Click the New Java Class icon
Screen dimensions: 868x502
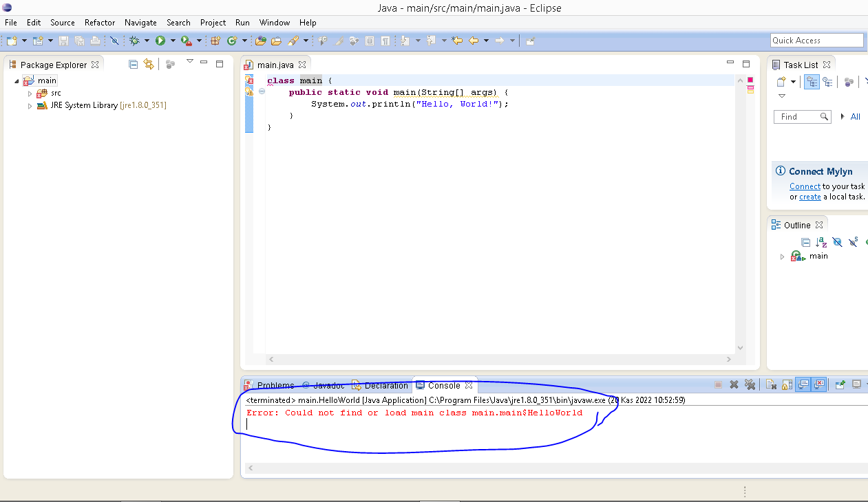232,41
